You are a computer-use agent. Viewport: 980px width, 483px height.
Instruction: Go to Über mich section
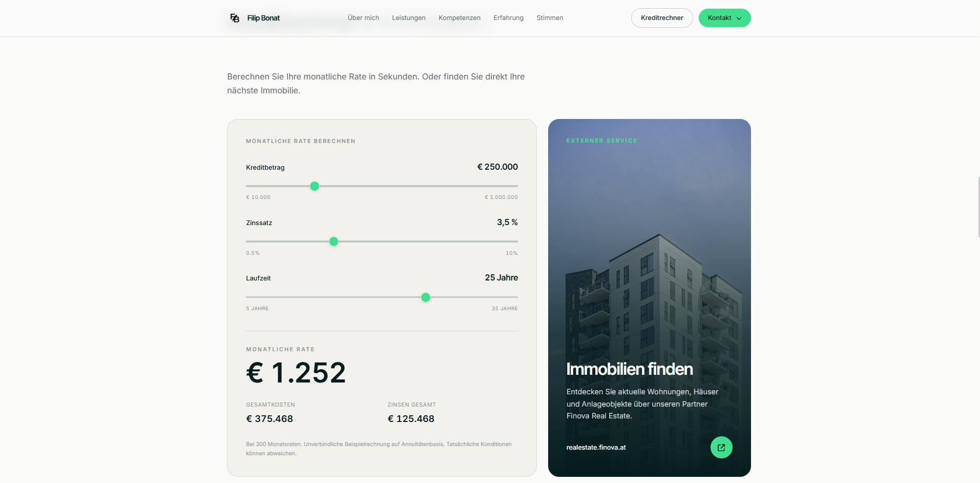pyautogui.click(x=363, y=18)
